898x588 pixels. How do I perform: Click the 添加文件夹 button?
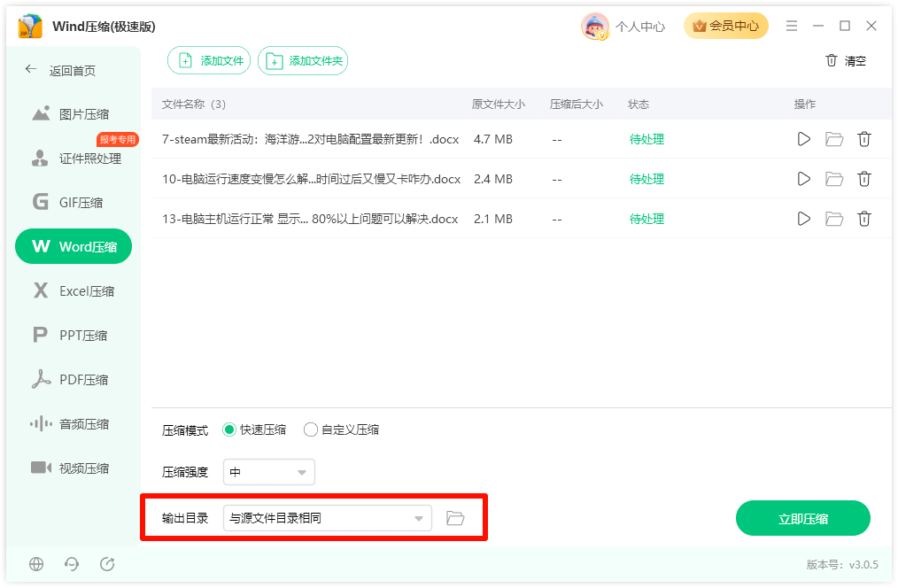click(x=303, y=61)
